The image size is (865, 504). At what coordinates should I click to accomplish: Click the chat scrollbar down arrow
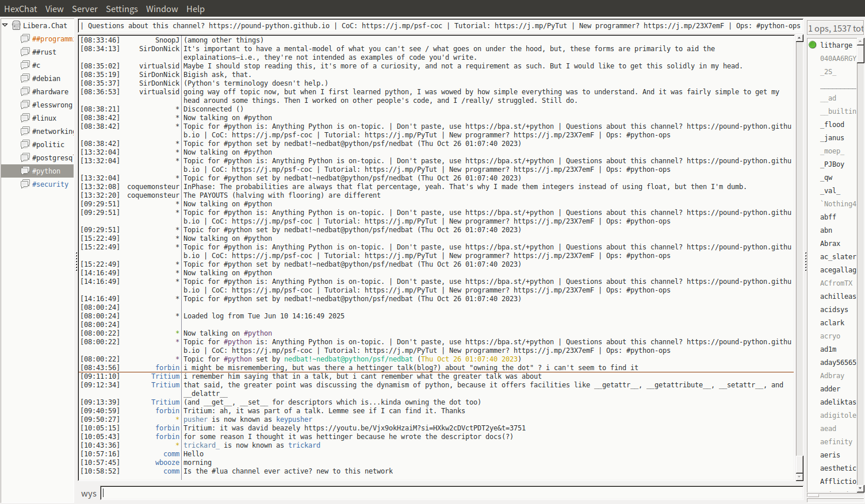coord(799,477)
